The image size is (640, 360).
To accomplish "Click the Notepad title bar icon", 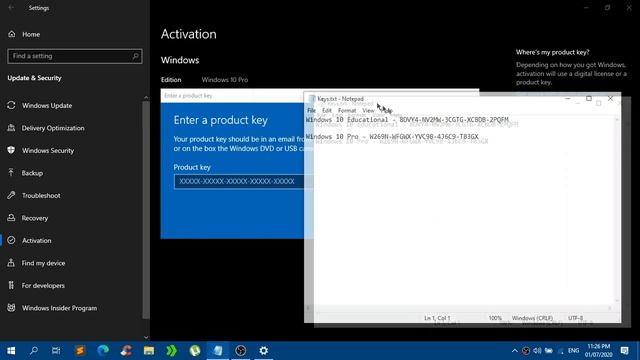I will 312,99.
